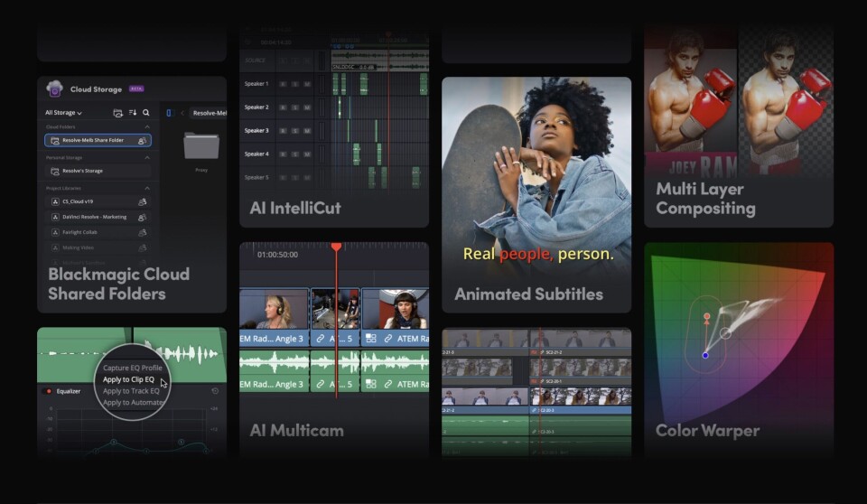
Task: Open the All Storage dropdown
Action: point(63,113)
